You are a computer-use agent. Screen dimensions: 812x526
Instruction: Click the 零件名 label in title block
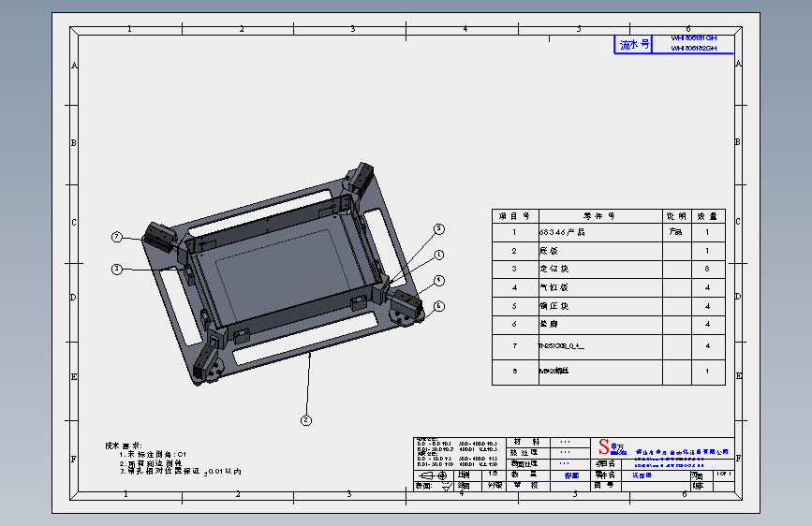(x=605, y=475)
